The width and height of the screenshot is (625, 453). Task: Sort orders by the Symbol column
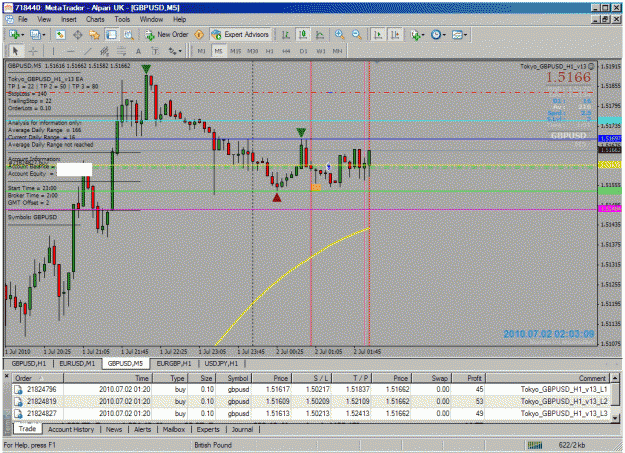(x=233, y=378)
